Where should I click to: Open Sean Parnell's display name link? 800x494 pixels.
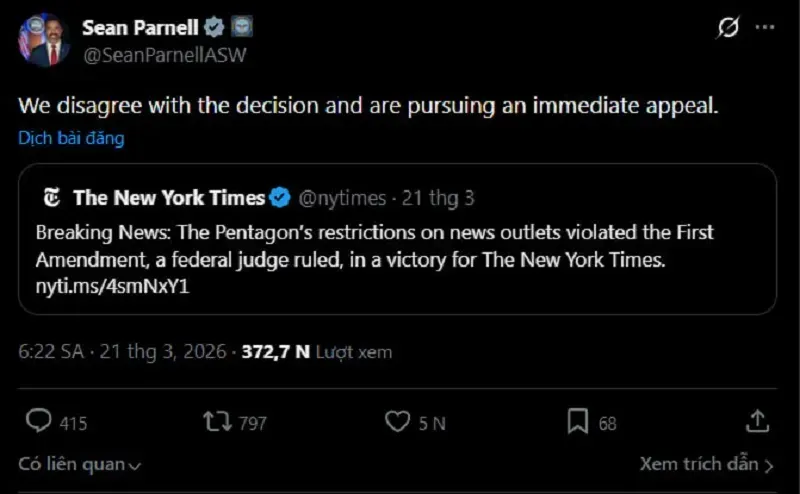(139, 27)
